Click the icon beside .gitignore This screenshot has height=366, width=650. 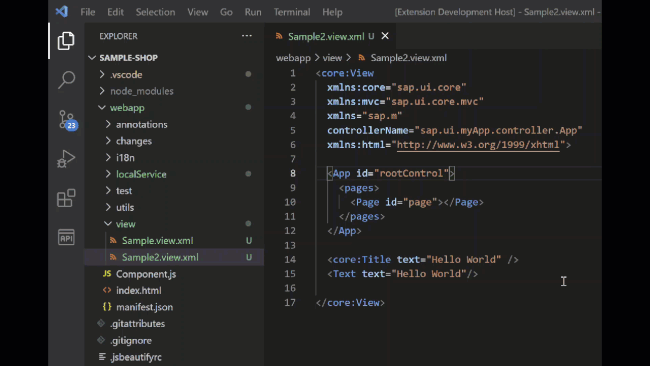click(x=101, y=340)
